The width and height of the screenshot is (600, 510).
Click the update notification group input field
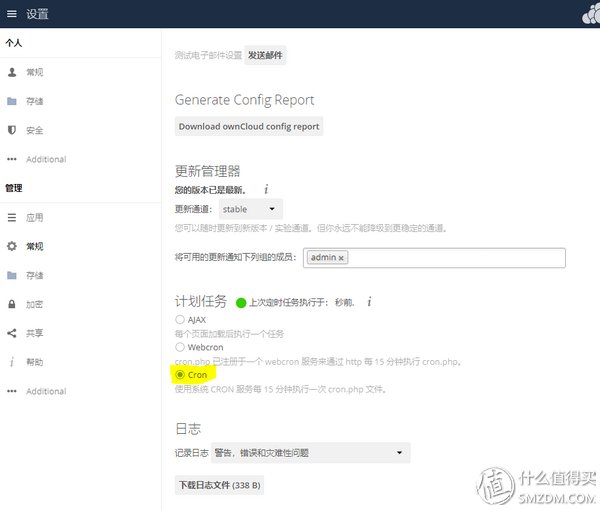pos(434,258)
